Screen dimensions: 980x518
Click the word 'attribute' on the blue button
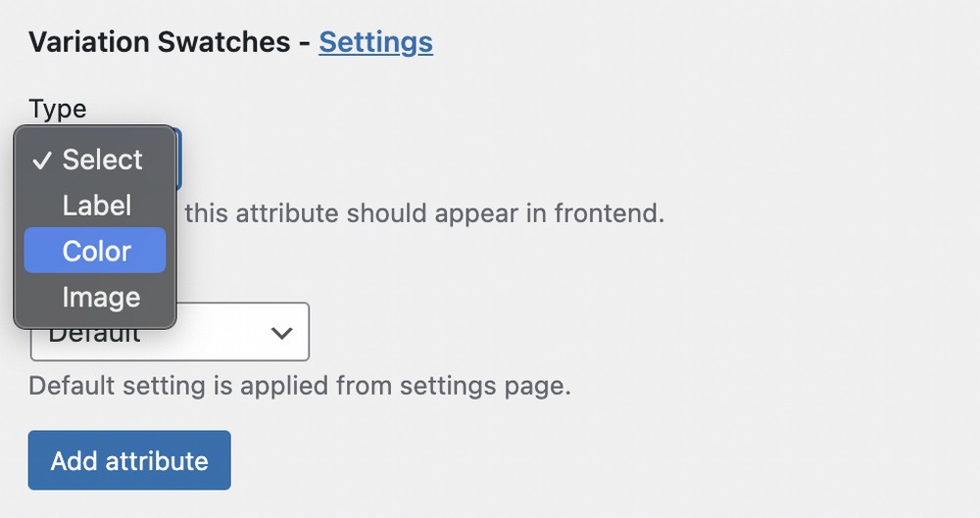tap(157, 460)
